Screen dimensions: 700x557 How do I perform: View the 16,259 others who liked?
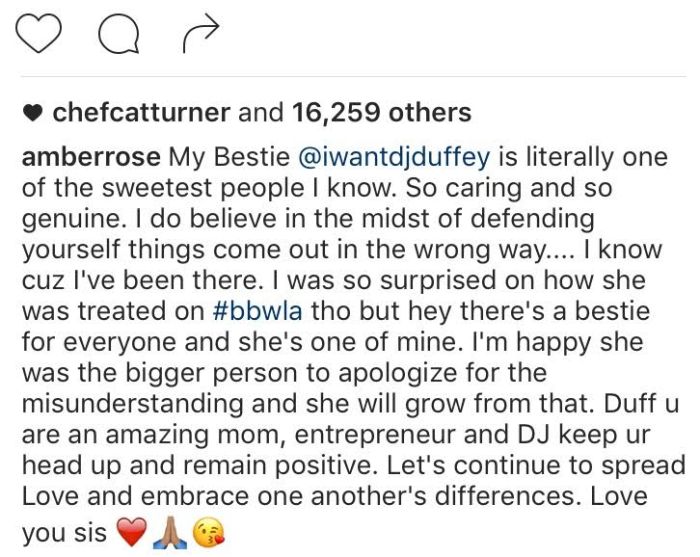[x=382, y=112]
